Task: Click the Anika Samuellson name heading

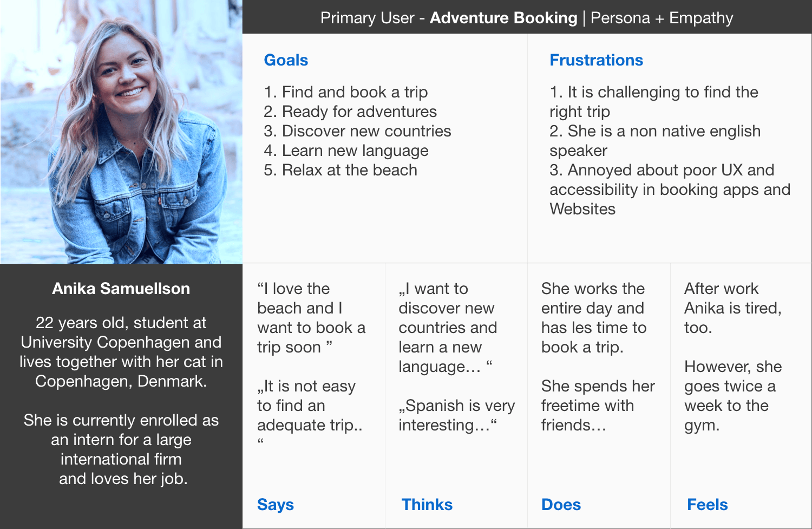Action: (x=121, y=289)
